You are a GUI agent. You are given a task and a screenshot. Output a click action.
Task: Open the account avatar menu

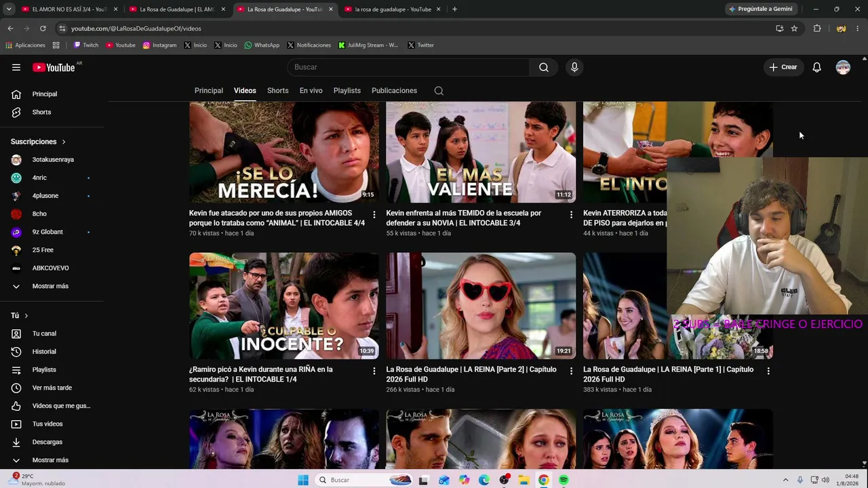coord(843,67)
